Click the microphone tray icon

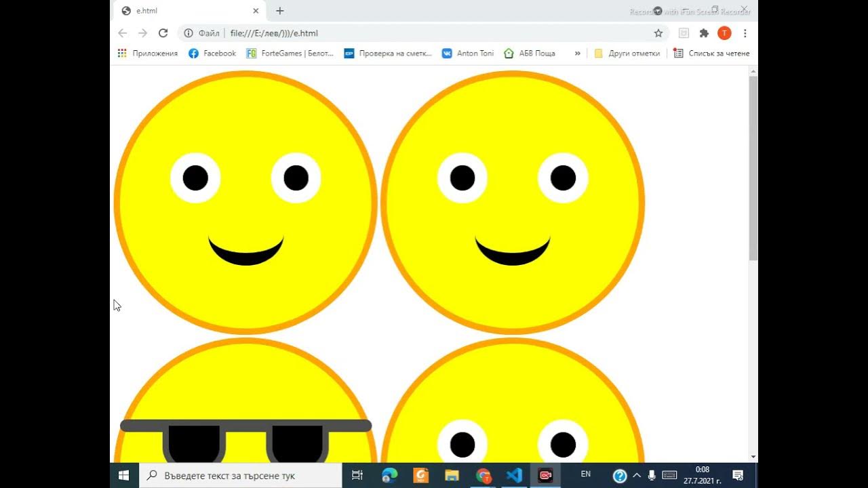pyautogui.click(x=652, y=475)
